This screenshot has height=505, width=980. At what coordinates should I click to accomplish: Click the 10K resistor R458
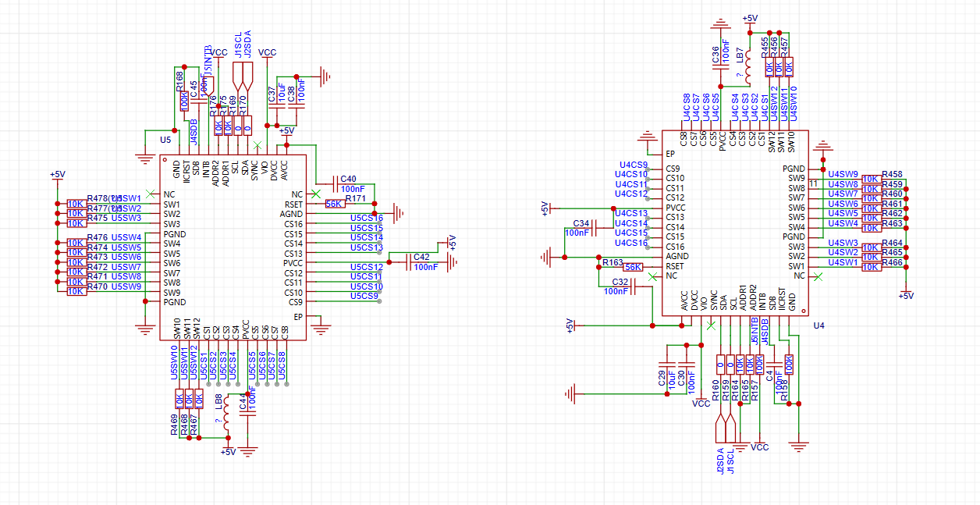coord(871,179)
